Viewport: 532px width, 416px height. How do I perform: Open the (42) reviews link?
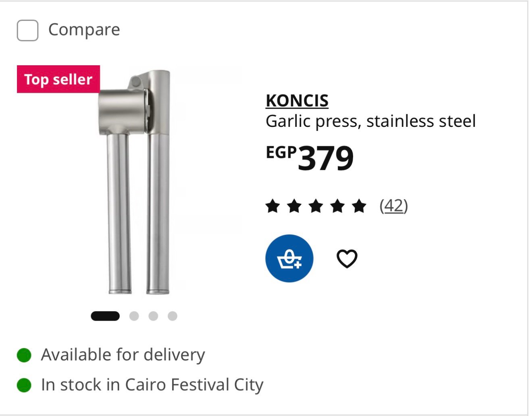tap(394, 206)
